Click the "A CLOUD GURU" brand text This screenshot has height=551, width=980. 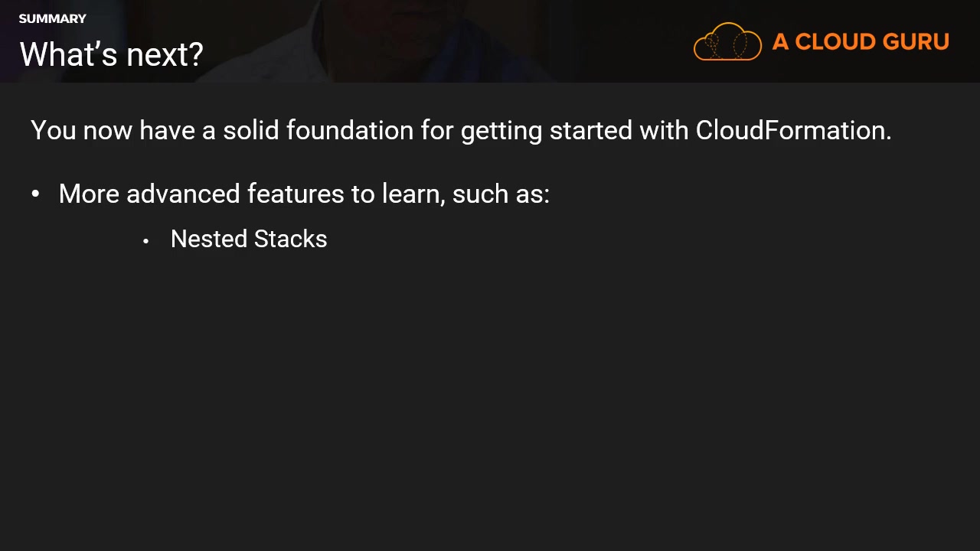(x=861, y=42)
